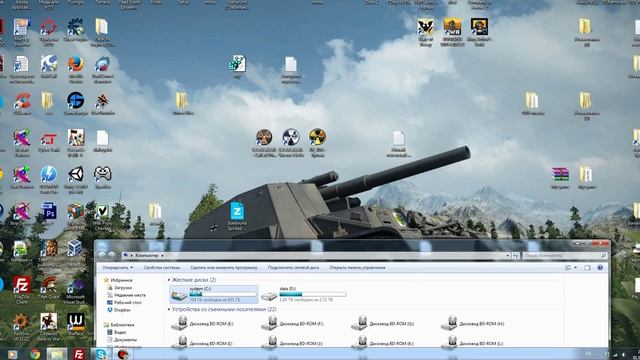This screenshot has height=360, width=640.
Task: Select BD-ROM drive (G:)
Action: pyautogui.click(x=382, y=323)
